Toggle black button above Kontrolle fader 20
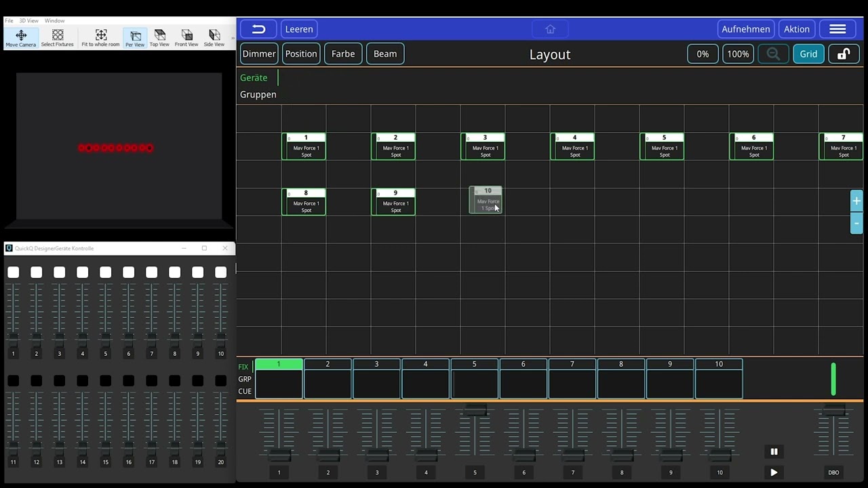868x488 pixels. point(220,381)
